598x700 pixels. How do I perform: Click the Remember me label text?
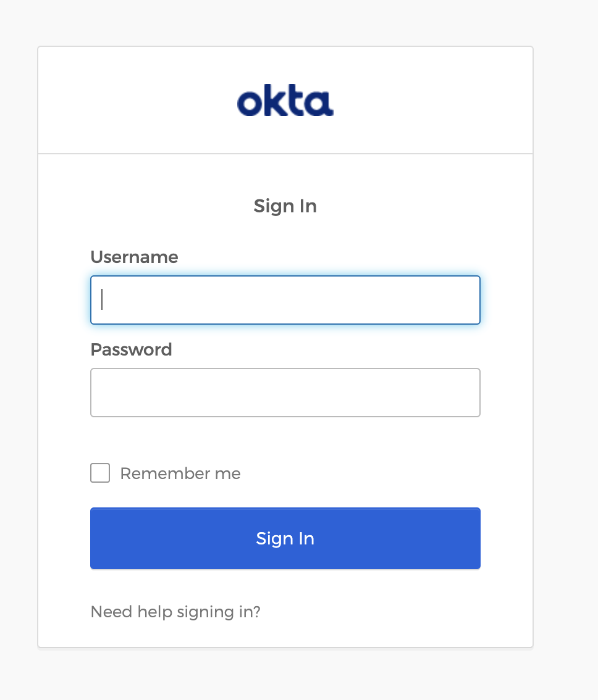180,473
